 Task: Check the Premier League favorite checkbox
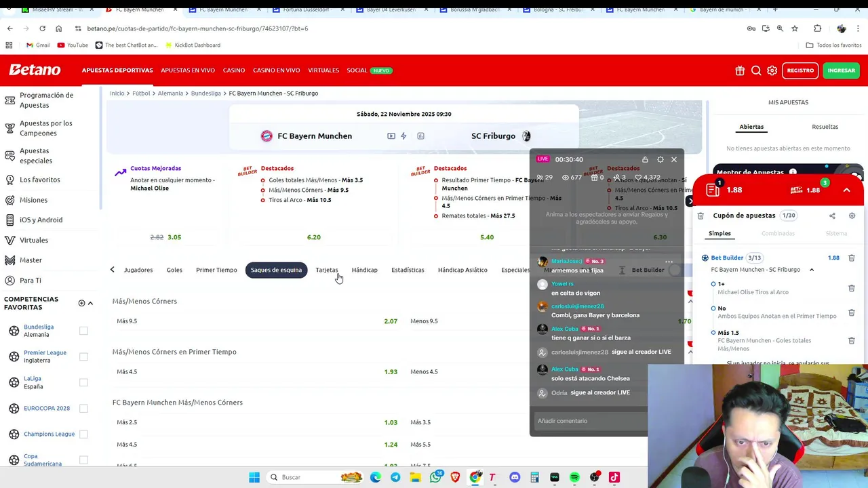coord(83,357)
